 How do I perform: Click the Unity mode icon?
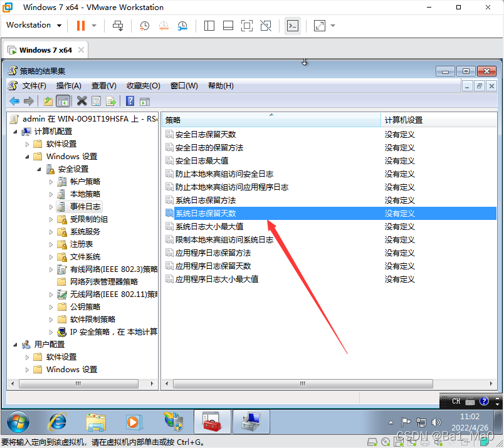click(x=266, y=26)
